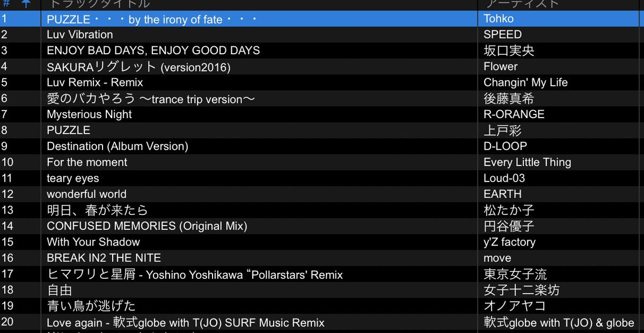Select the '明日、春が来たら' track
Image resolution: width=644 pixels, height=333 pixels.
pos(97,210)
